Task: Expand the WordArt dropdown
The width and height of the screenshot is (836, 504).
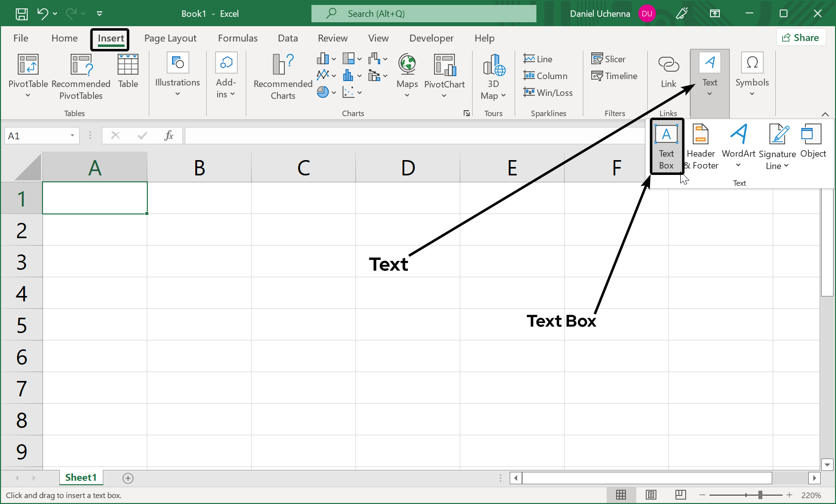Action: pyautogui.click(x=738, y=165)
